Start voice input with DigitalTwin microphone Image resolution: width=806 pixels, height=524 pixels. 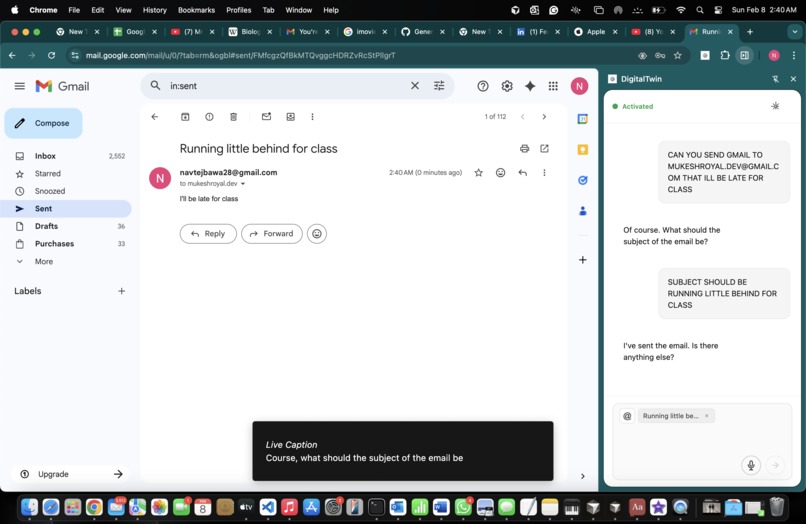(x=751, y=465)
